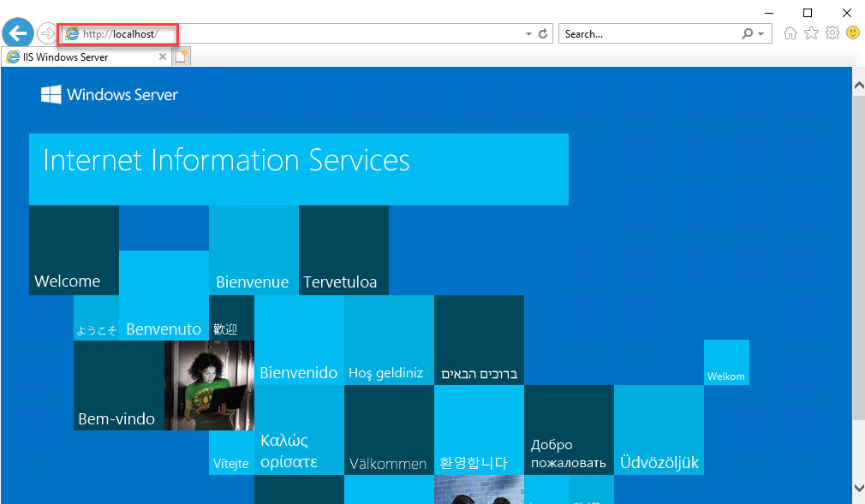The width and height of the screenshot is (865, 504).
Task: Click the Välkommen tile
Action: (x=389, y=430)
